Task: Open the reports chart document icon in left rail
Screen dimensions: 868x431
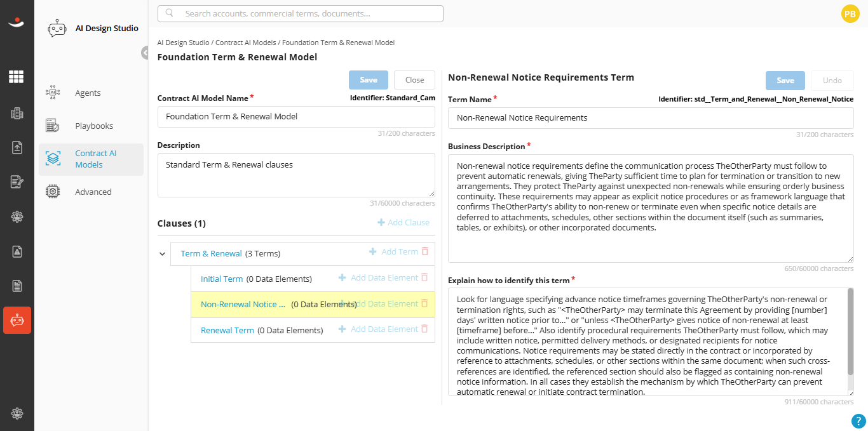Action: click(17, 286)
